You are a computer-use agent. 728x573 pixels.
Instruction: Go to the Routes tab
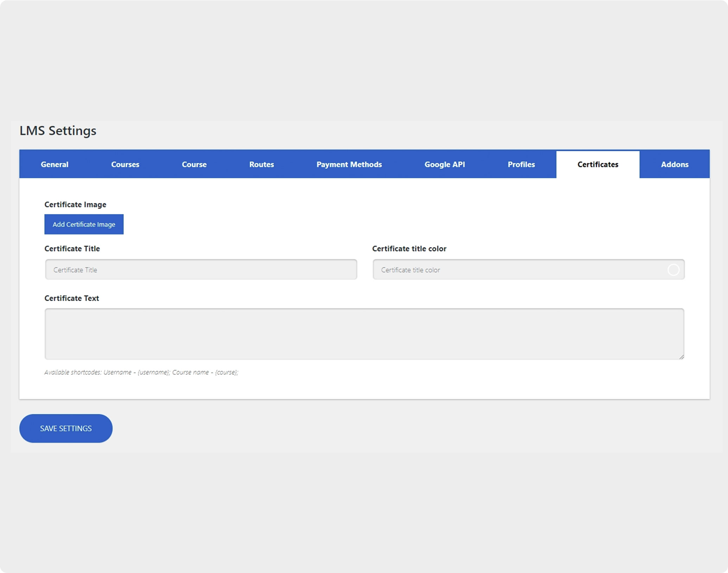(x=261, y=164)
